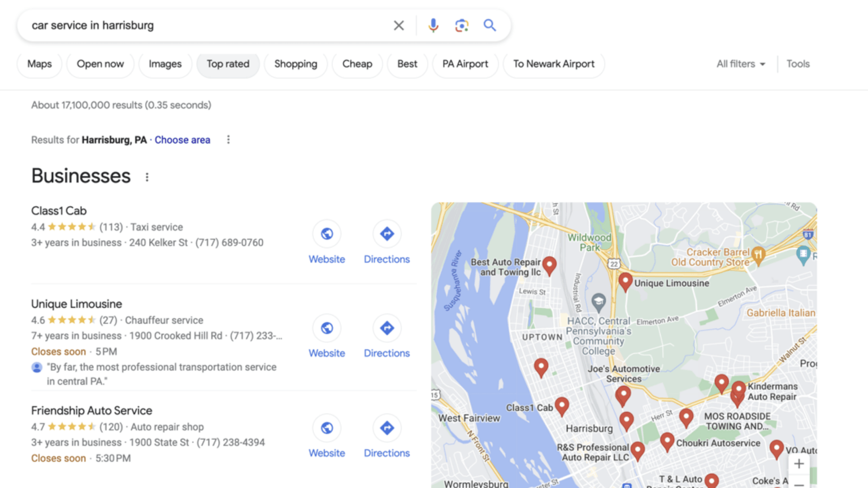Click the search magnifier icon
This screenshot has height=488, width=868.
(489, 25)
